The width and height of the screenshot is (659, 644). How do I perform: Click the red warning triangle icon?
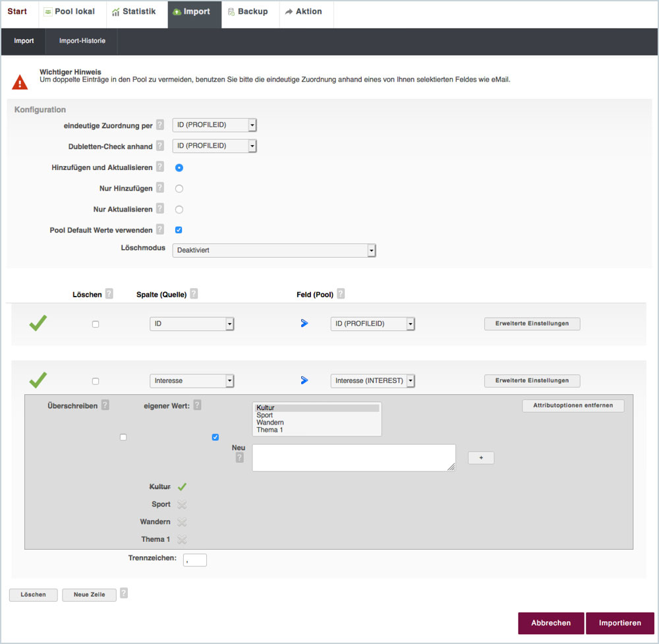[20, 82]
